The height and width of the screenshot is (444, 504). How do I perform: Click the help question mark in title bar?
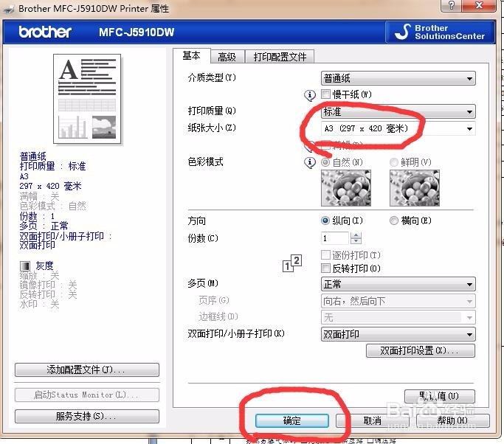(452, 5)
